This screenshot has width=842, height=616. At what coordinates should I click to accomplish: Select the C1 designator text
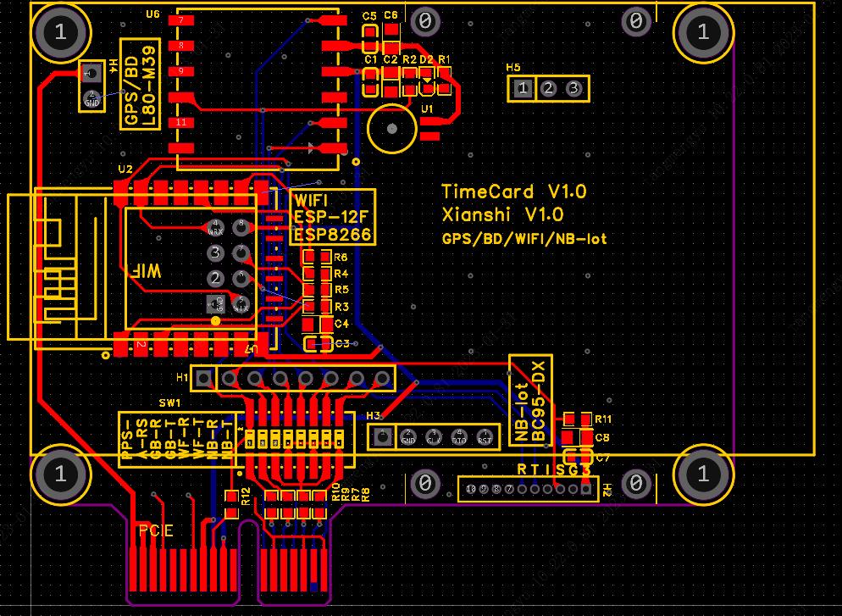[370, 59]
